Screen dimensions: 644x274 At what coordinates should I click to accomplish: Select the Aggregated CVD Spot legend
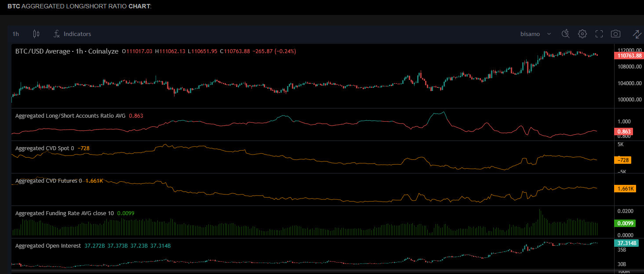click(x=44, y=148)
